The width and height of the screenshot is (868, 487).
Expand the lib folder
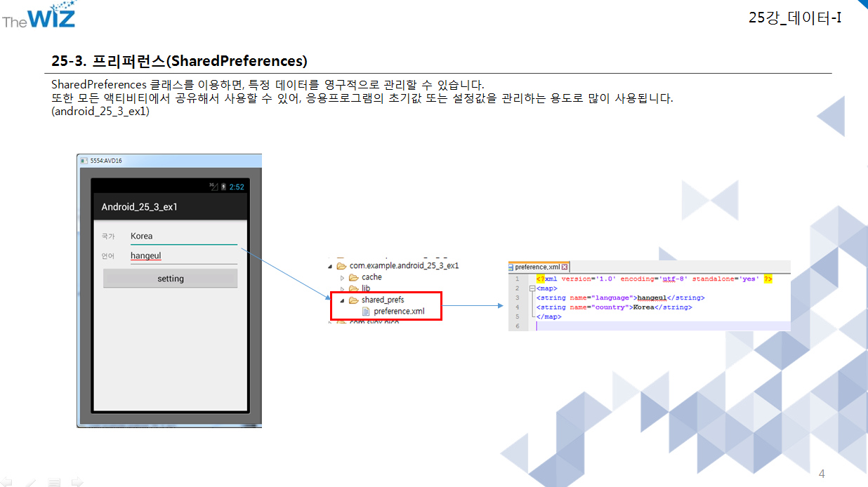tap(343, 288)
